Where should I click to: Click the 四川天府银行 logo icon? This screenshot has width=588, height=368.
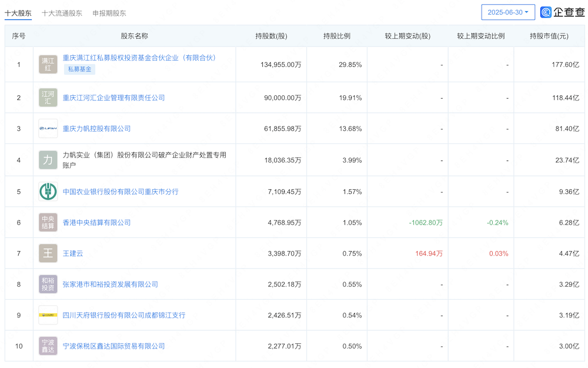48,315
